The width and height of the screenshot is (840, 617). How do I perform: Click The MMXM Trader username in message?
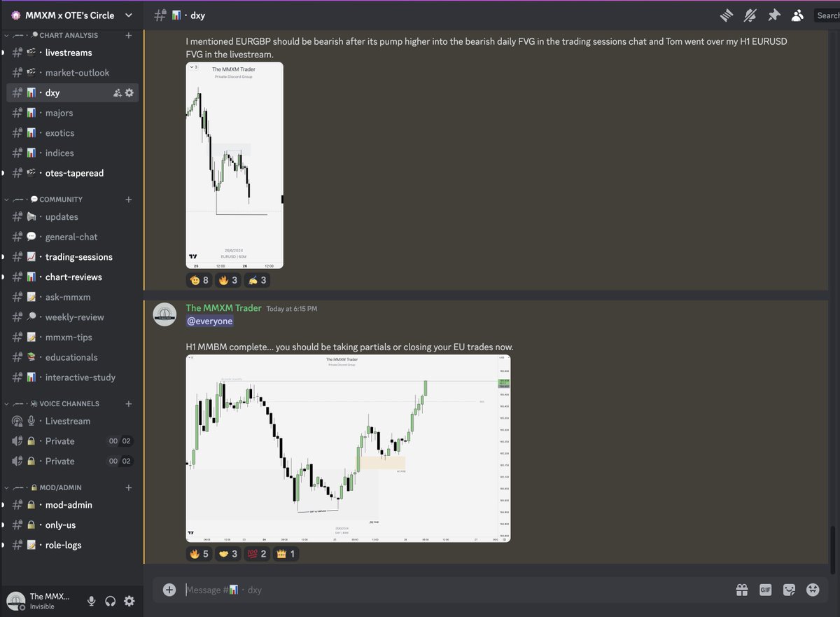tap(223, 308)
